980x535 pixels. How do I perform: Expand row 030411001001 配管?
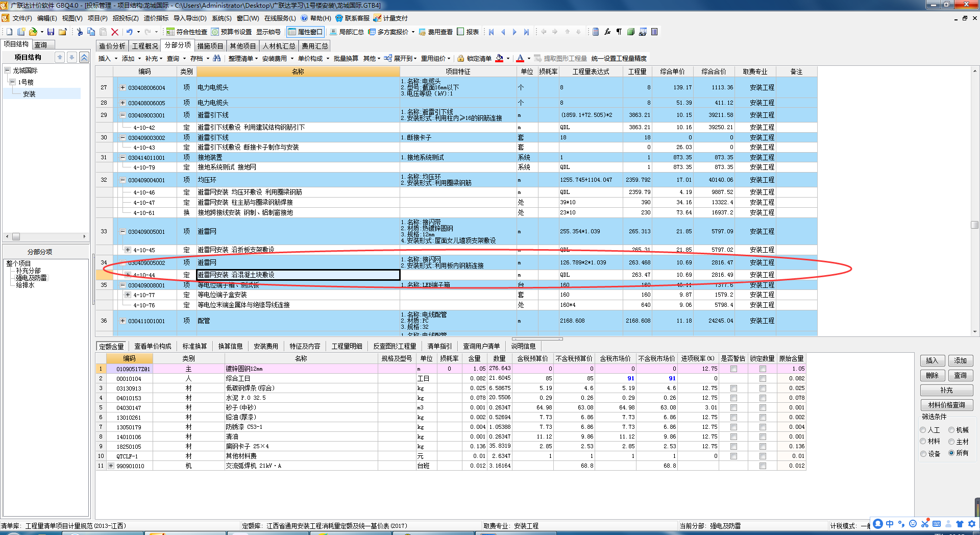pos(122,321)
